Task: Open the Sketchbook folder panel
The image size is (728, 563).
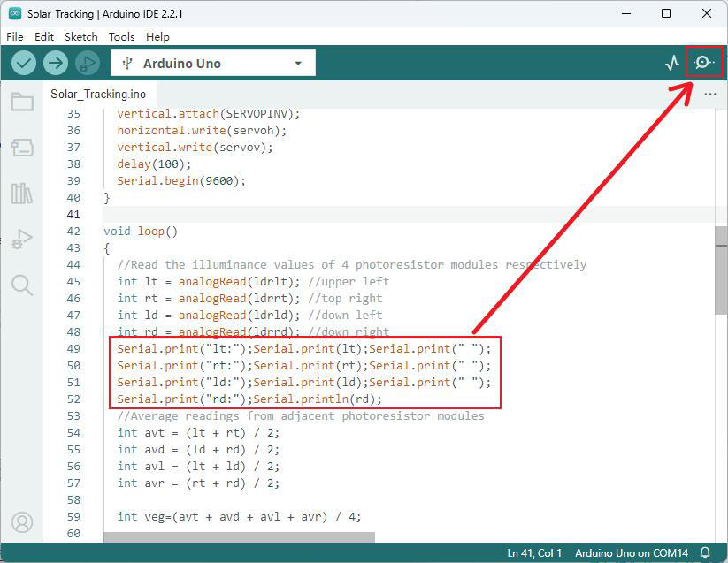Action: (22, 101)
